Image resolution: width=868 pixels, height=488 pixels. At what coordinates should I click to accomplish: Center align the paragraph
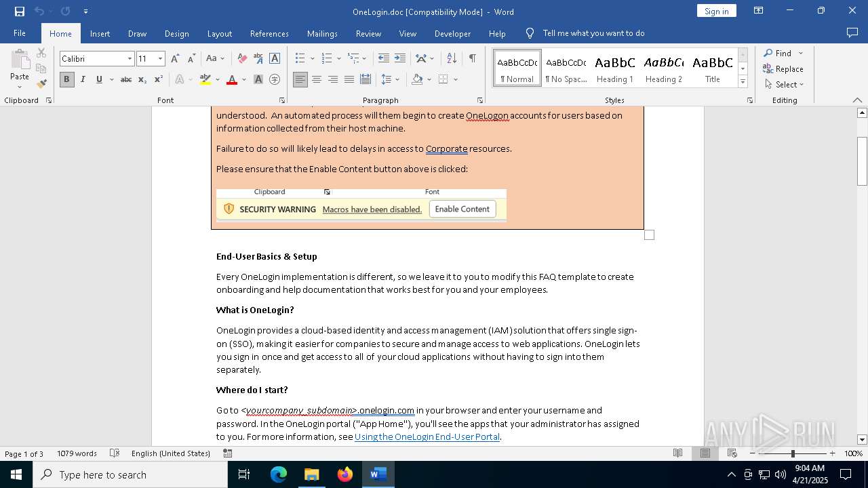317,79
